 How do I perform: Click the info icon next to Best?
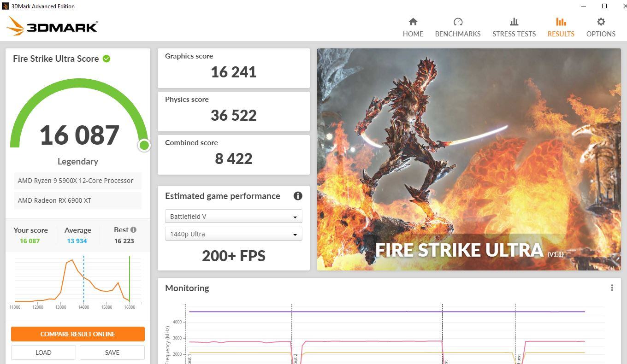click(133, 229)
